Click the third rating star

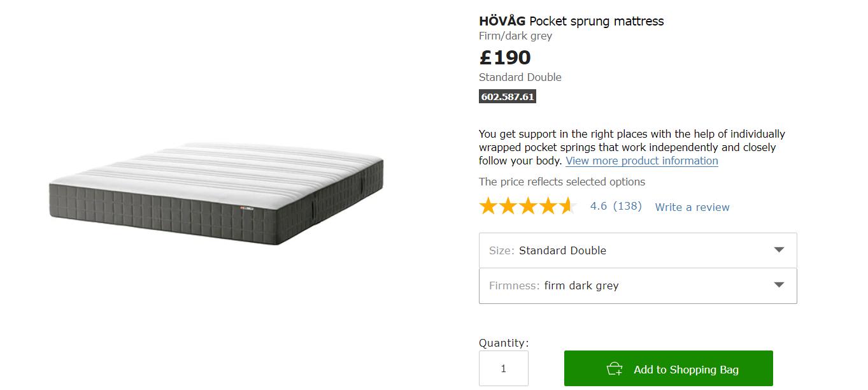coord(529,206)
